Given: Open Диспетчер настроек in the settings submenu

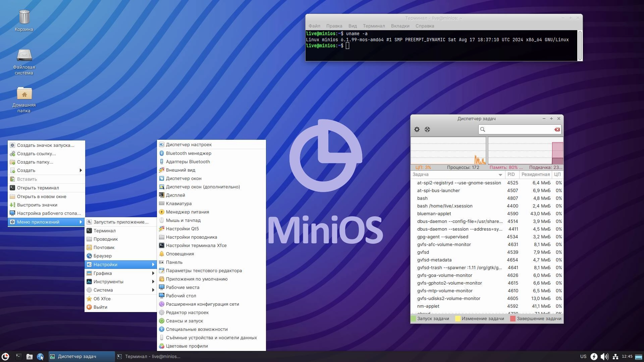Looking at the screenshot, I should coord(211,144).
